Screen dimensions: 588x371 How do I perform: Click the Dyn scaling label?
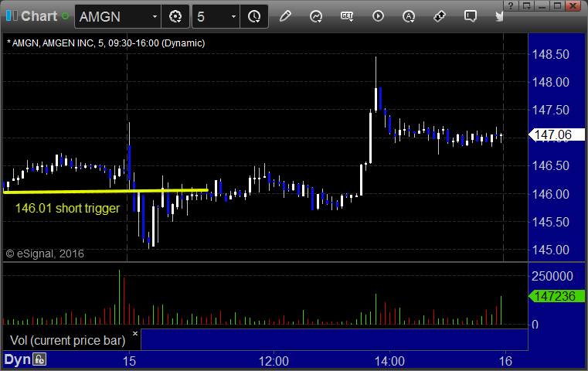click(17, 359)
